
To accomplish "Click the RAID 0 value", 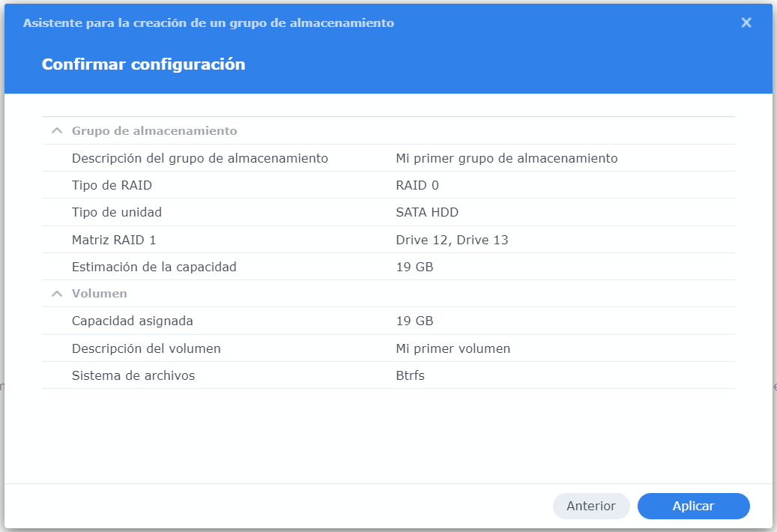I will 417,185.
